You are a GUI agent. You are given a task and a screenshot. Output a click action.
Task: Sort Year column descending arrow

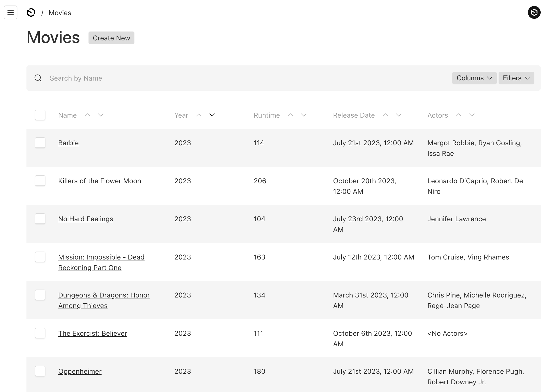pyautogui.click(x=212, y=115)
